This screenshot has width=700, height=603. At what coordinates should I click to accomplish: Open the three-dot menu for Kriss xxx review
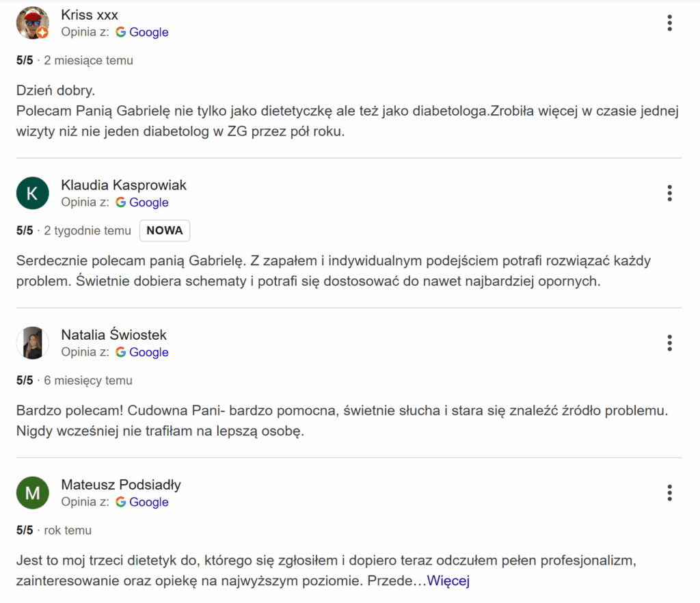669,23
